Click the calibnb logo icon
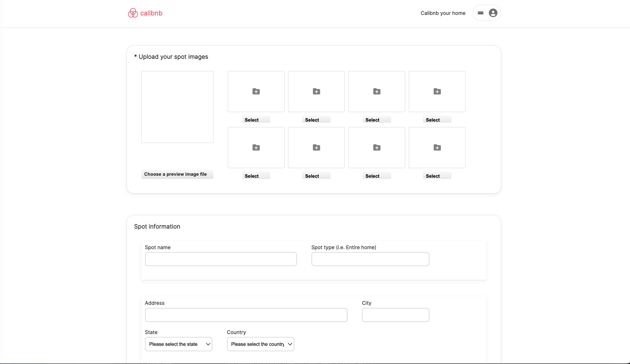Viewport: 630px width, 364px height. [x=133, y=13]
